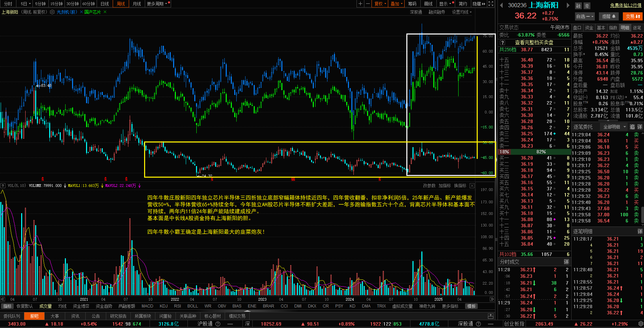Toggle 模板 template button
The image size is (644, 328).
(471, 306)
